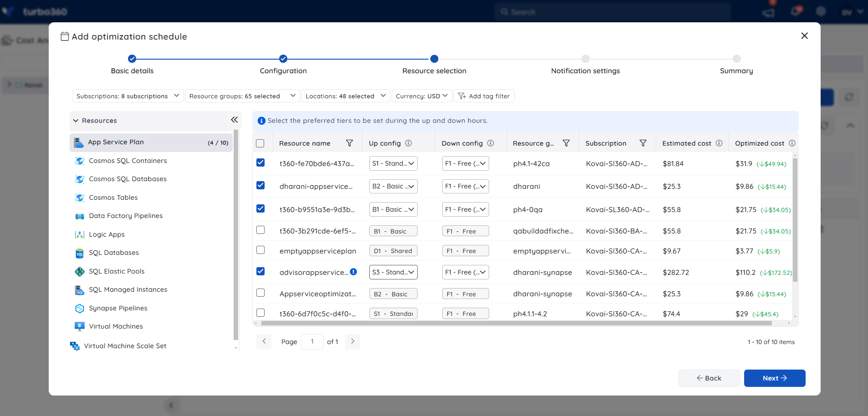Click the Cosmos Tables icon
The height and width of the screenshot is (416, 868).
(80, 198)
